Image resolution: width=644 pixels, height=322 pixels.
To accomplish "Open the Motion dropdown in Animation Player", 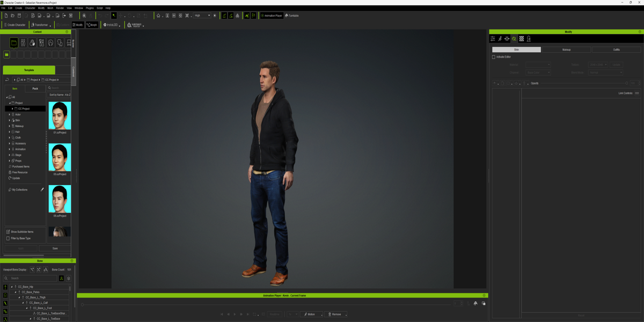I will (311, 314).
